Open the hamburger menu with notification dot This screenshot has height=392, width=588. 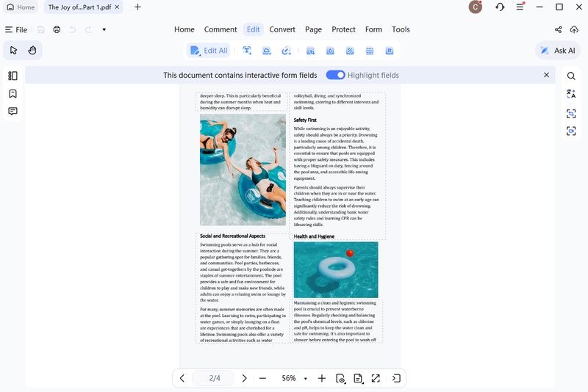click(x=520, y=7)
